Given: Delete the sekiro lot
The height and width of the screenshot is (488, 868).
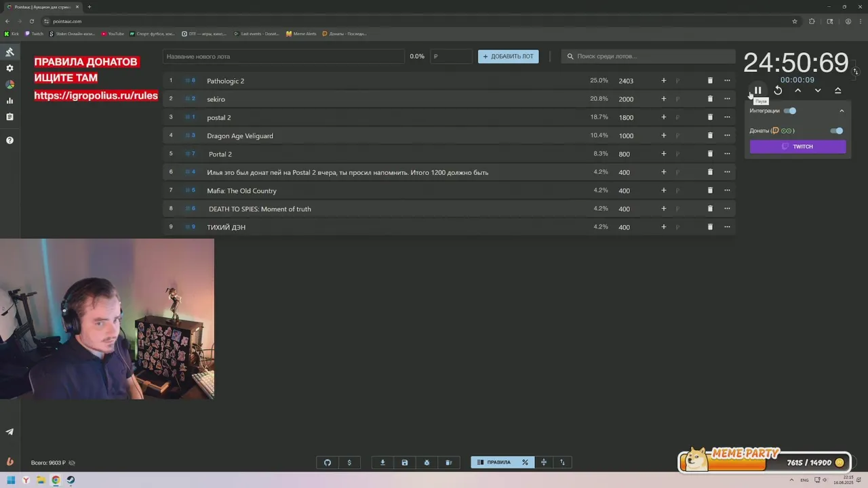Looking at the screenshot, I should (710, 99).
